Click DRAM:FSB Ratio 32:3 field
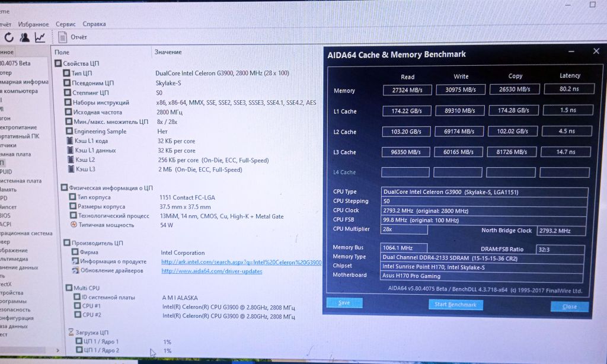The image size is (607, 364). (560, 250)
